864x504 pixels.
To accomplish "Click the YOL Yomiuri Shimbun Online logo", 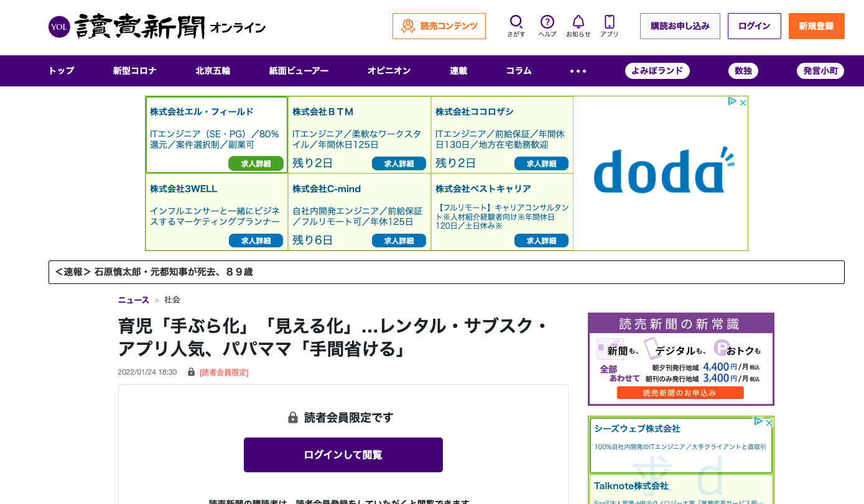I will tap(157, 27).
